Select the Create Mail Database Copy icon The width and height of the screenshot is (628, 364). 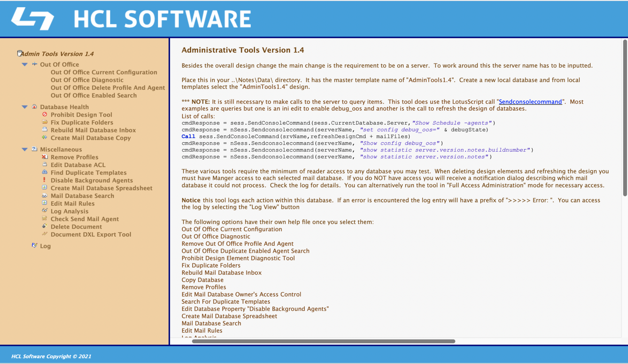[x=45, y=138]
